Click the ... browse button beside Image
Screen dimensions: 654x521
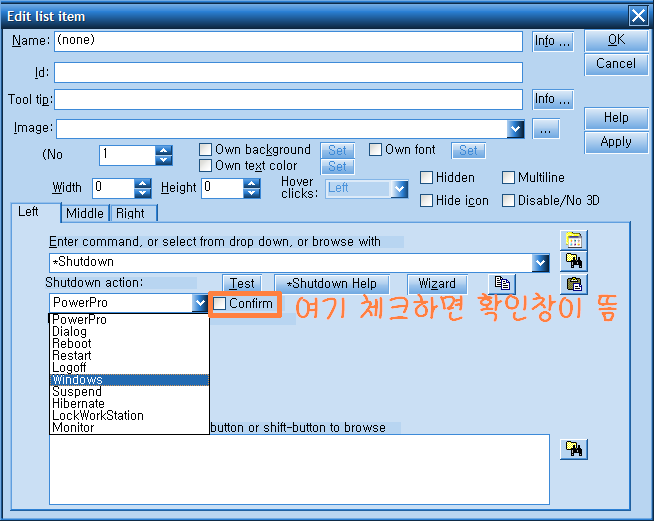(546, 129)
